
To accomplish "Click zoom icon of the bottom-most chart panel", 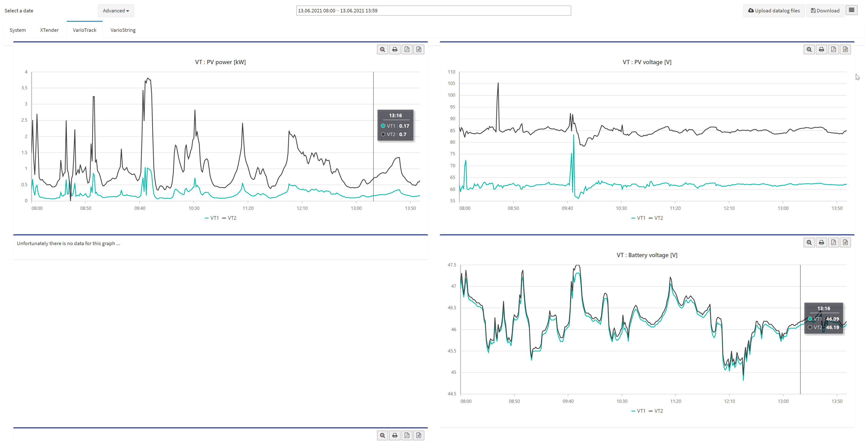I will pos(382,436).
